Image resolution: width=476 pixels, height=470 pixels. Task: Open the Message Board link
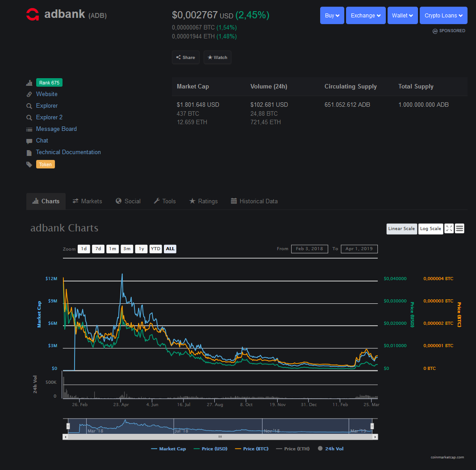click(x=56, y=129)
